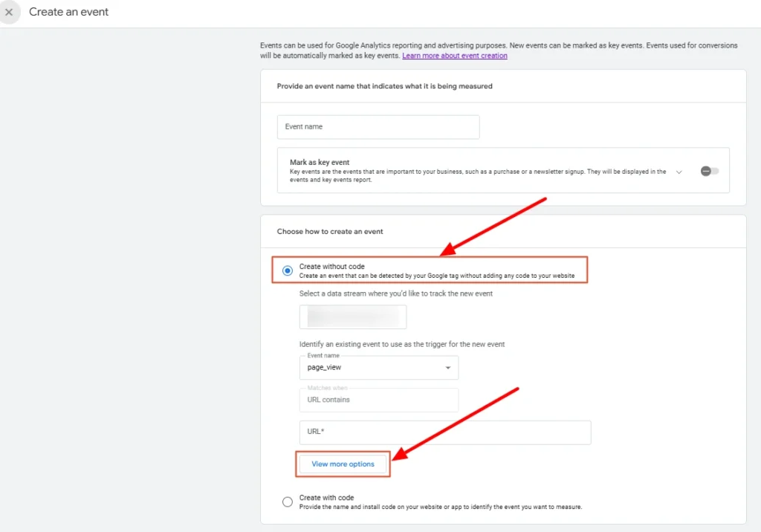Click the URL* input field
The width and height of the screenshot is (761, 532).
coord(444,432)
